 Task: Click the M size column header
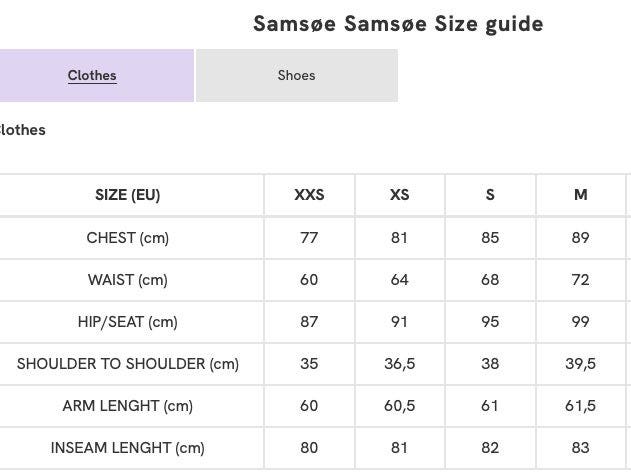click(x=581, y=195)
